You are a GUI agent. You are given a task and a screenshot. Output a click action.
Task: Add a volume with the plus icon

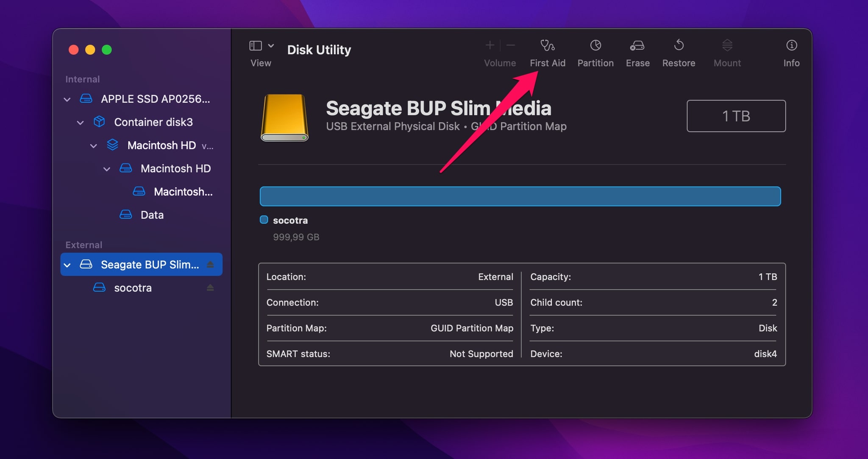(490, 45)
